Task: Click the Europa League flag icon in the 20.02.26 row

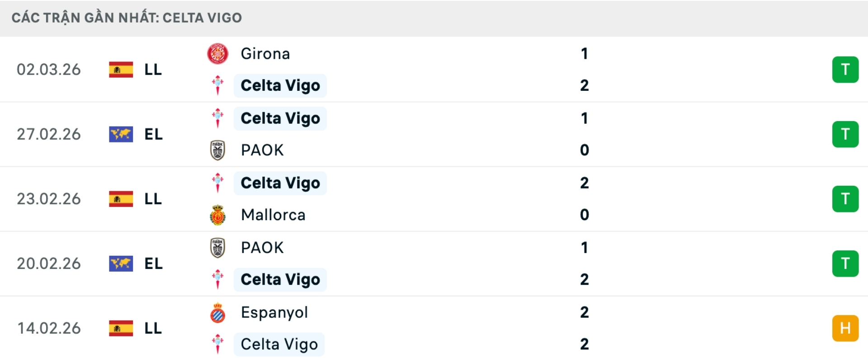Action: tap(120, 264)
